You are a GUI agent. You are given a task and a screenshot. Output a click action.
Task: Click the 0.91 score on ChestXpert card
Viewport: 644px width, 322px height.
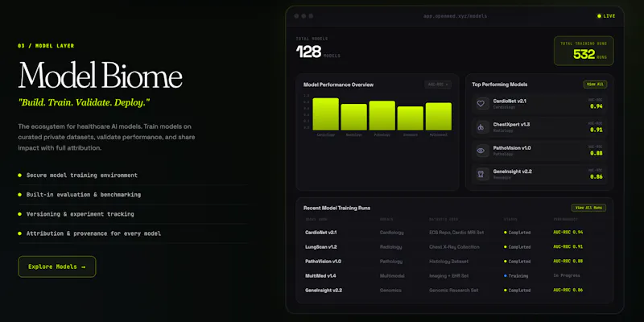click(597, 130)
